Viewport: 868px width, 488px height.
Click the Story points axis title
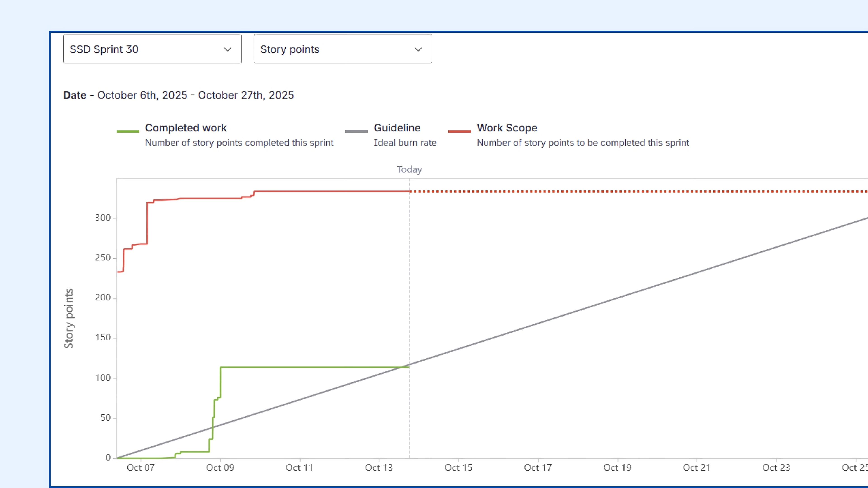tap(69, 318)
